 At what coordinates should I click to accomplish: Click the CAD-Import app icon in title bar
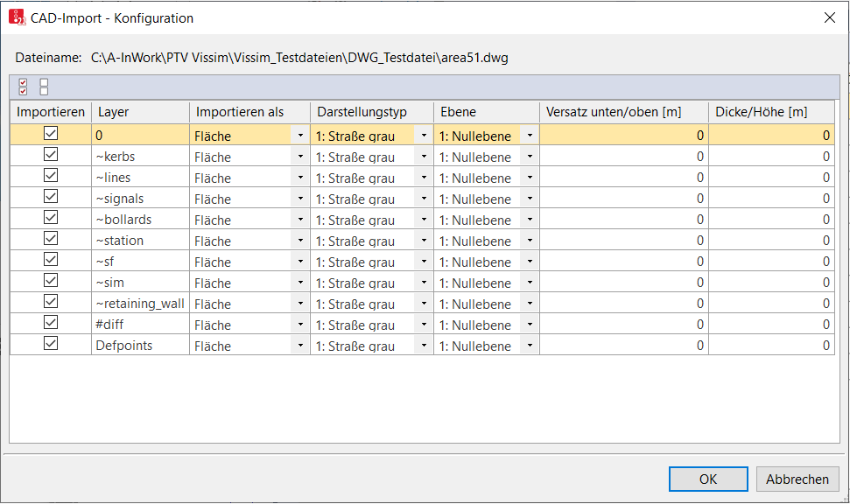pyautogui.click(x=18, y=17)
